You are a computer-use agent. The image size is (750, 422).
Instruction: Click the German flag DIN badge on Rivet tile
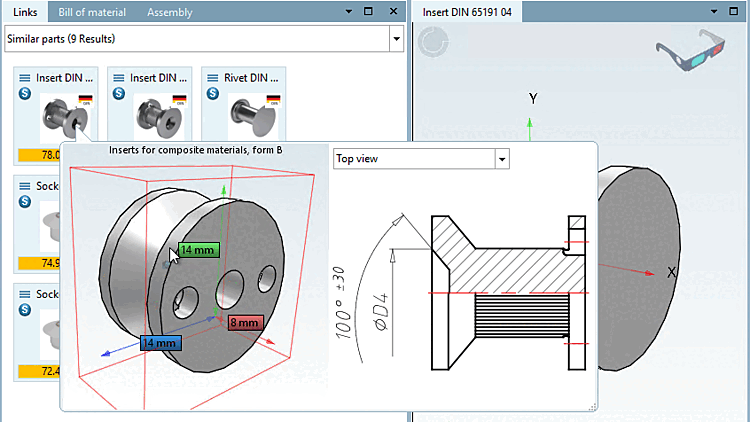pos(272,100)
